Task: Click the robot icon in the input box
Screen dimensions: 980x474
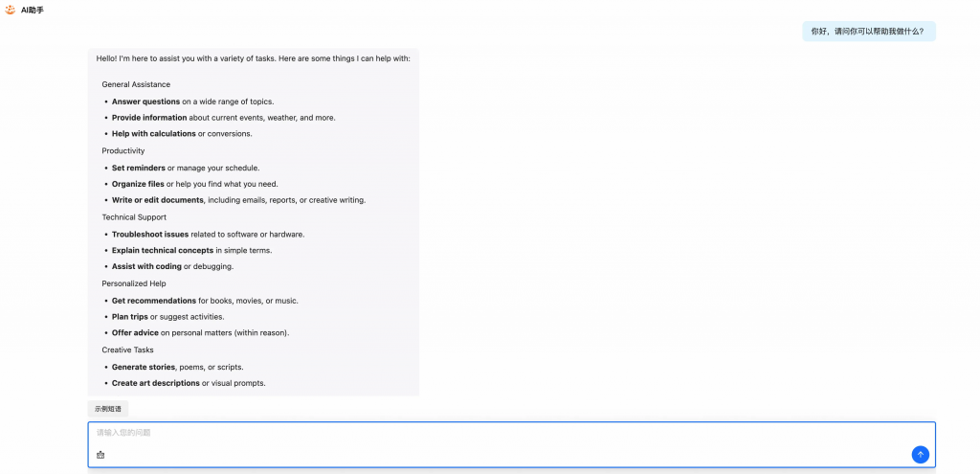Action: pos(100,455)
